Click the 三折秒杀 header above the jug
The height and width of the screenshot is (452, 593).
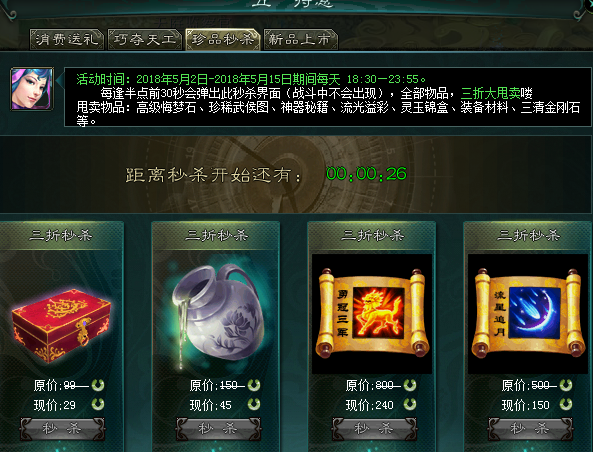pyautogui.click(x=216, y=236)
